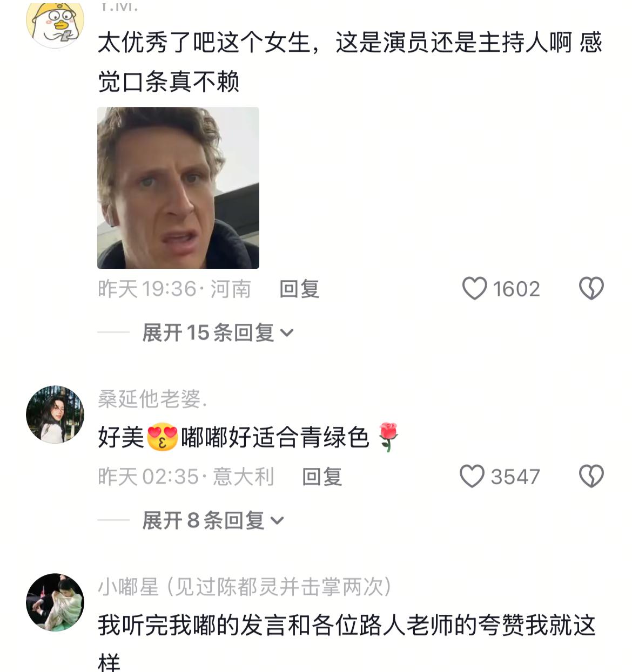Tap comment text 好美嘟嘟好适合青绿色
The width and height of the screenshot is (632, 672).
[248, 437]
